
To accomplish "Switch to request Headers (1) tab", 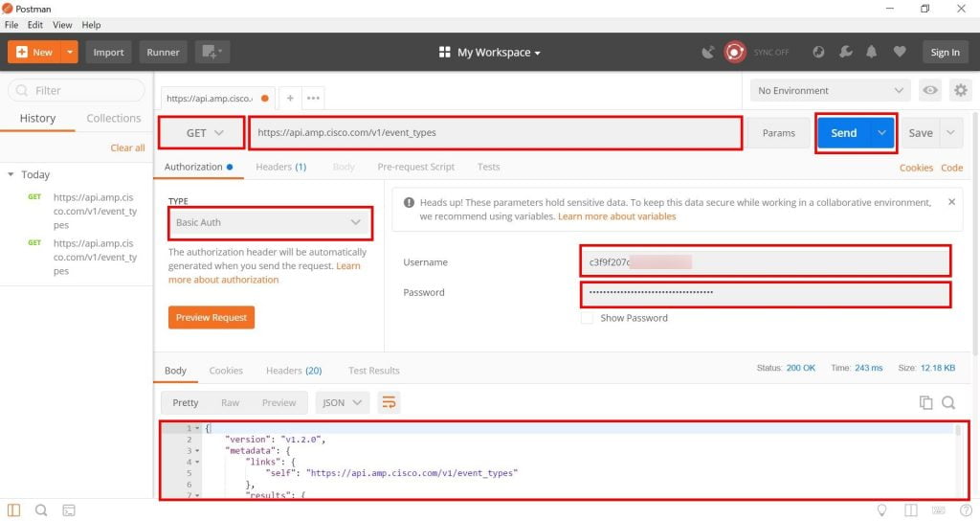I will 280,167.
